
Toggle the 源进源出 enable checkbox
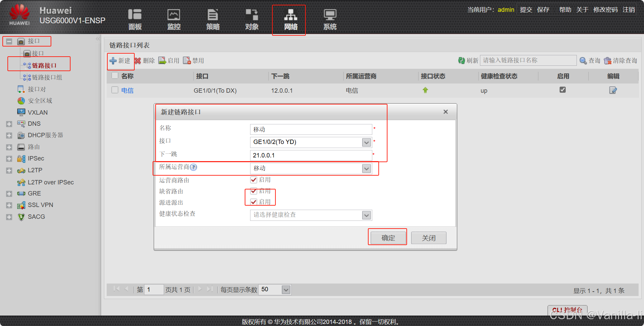(253, 202)
